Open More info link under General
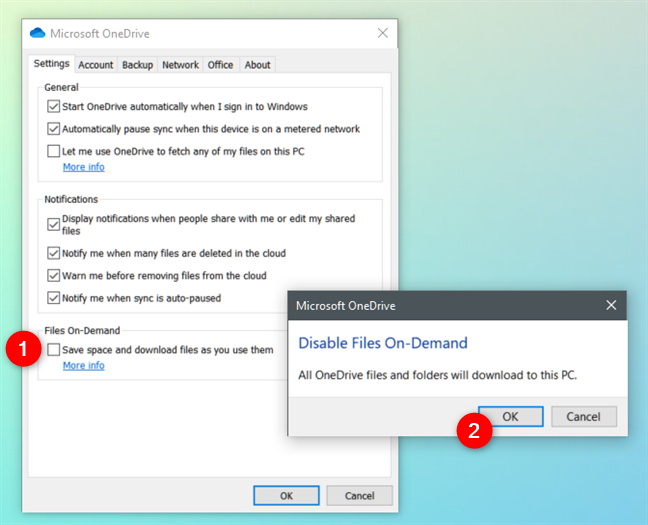This screenshot has width=648, height=525. coord(83,167)
